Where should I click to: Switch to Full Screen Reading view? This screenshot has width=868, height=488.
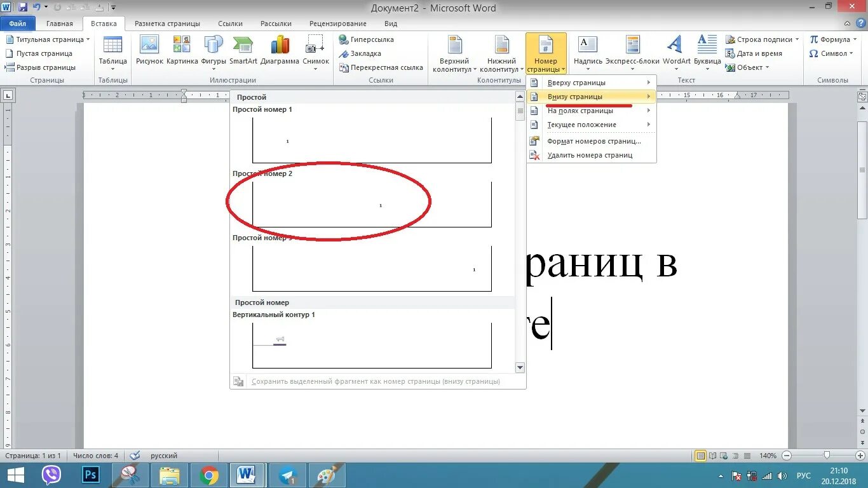(712, 456)
